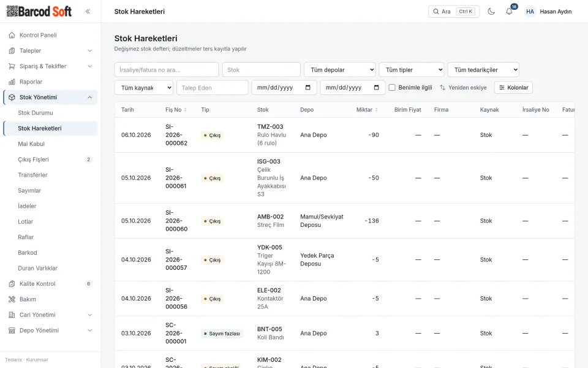The height and width of the screenshot is (368, 588).
Task: Open notifications bell icon
Action: point(509,11)
